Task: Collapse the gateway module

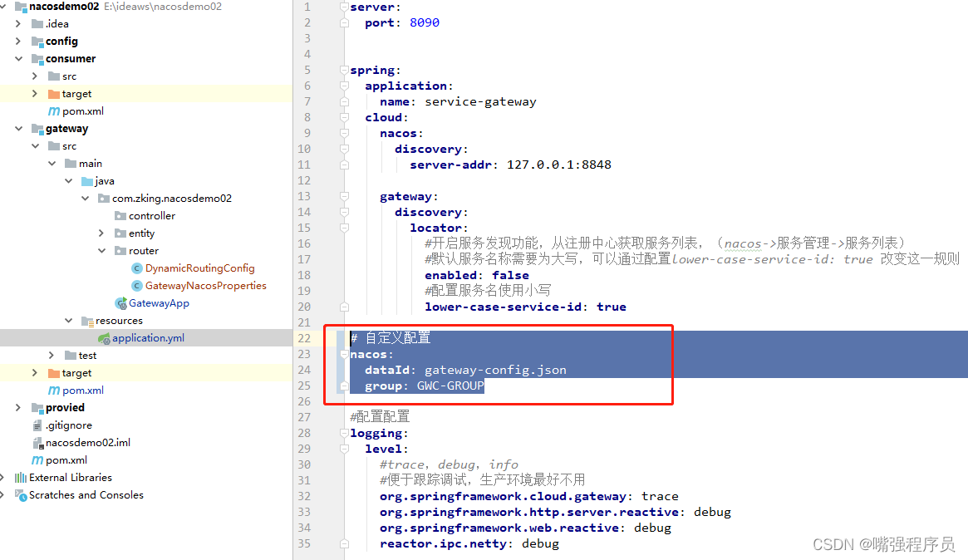Action: [x=18, y=129]
